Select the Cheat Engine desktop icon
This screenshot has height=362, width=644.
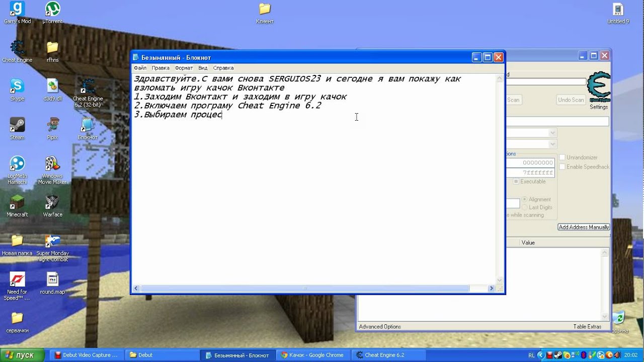(17, 51)
